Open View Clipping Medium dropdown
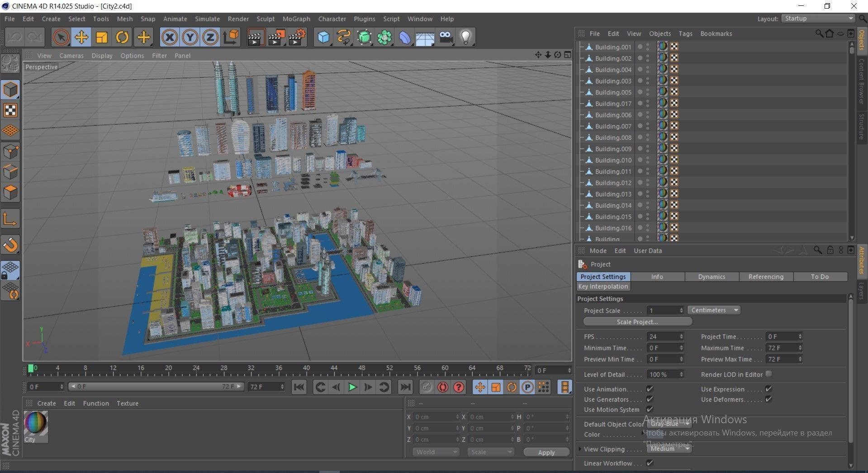This screenshot has width=868, height=473. pyautogui.click(x=669, y=449)
